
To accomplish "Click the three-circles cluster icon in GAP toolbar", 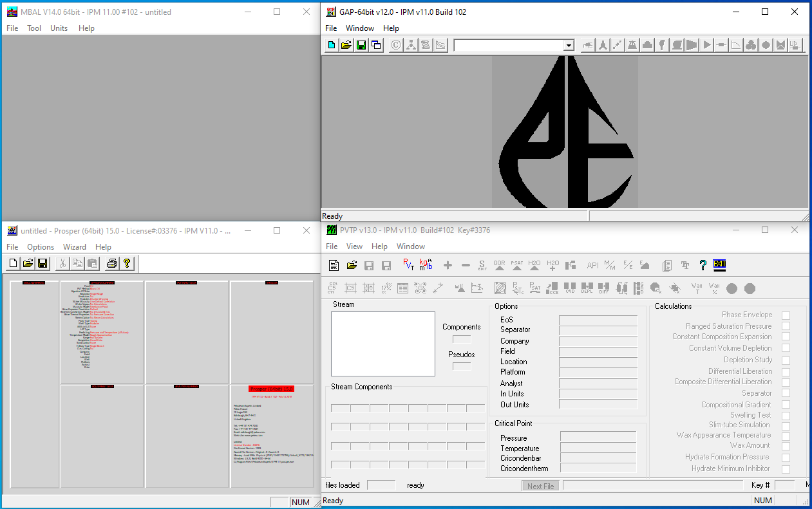I will coord(751,45).
